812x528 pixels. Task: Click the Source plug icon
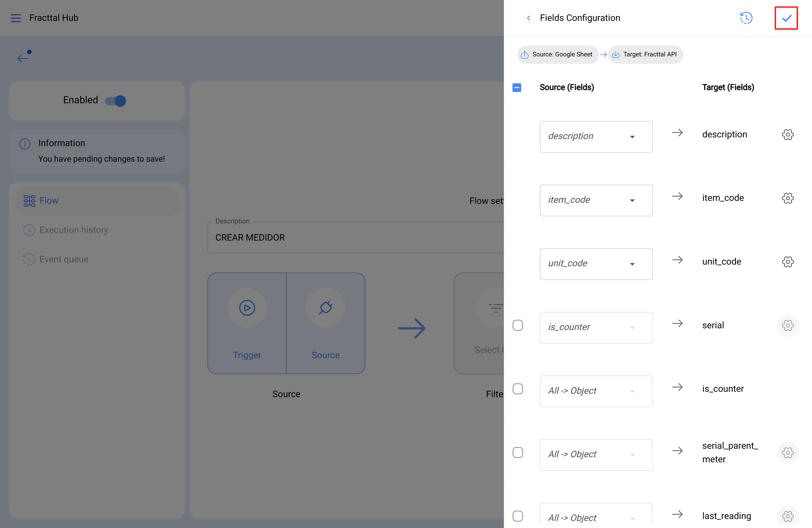coord(325,307)
